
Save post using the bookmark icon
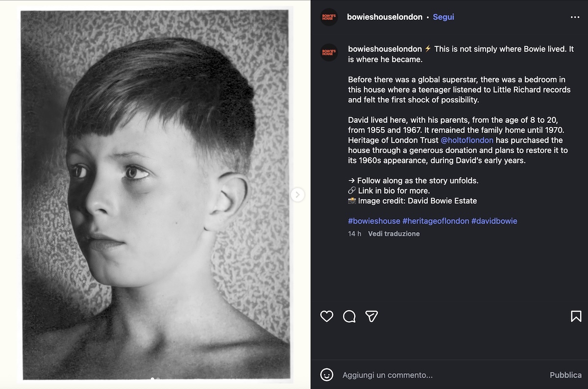click(576, 316)
